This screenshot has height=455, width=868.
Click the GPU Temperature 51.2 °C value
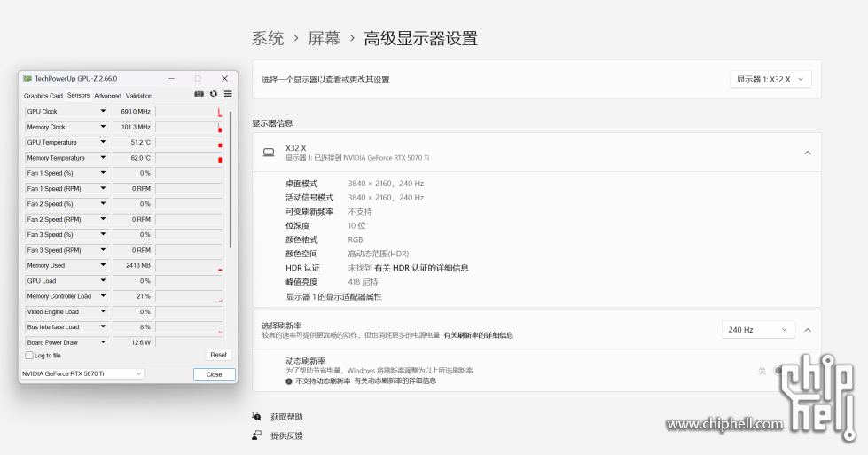click(x=132, y=142)
